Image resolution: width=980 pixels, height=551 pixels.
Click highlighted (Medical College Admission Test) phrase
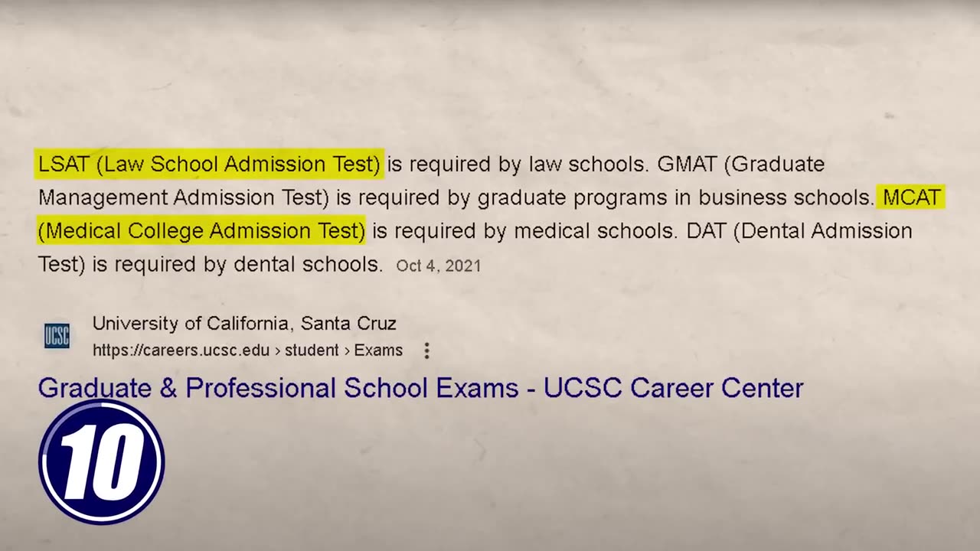pos(201,230)
